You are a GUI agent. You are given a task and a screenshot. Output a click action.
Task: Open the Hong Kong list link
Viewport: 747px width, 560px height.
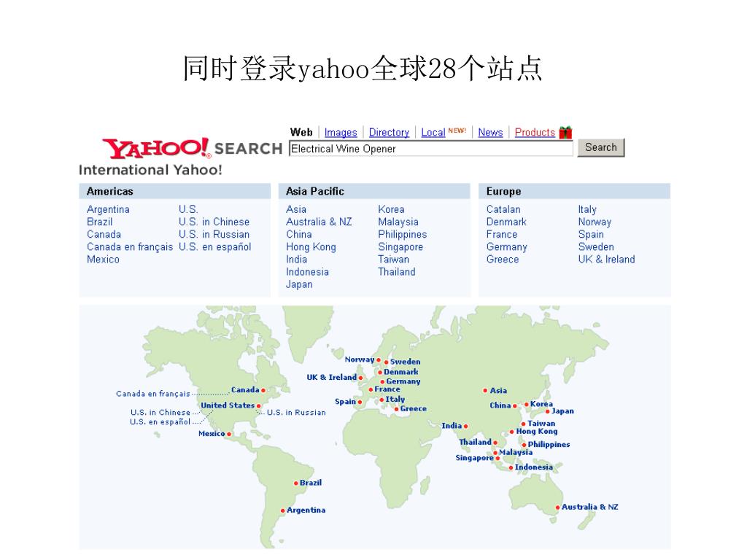coord(311,246)
